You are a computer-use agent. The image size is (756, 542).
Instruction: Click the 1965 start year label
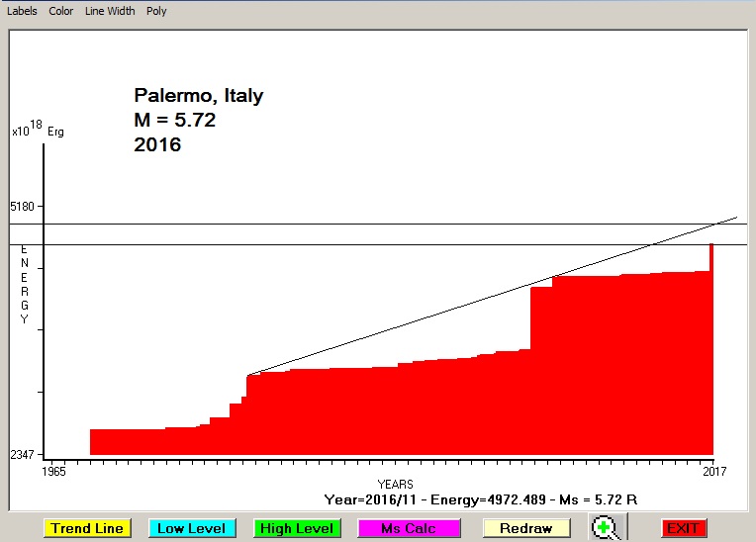coord(53,473)
